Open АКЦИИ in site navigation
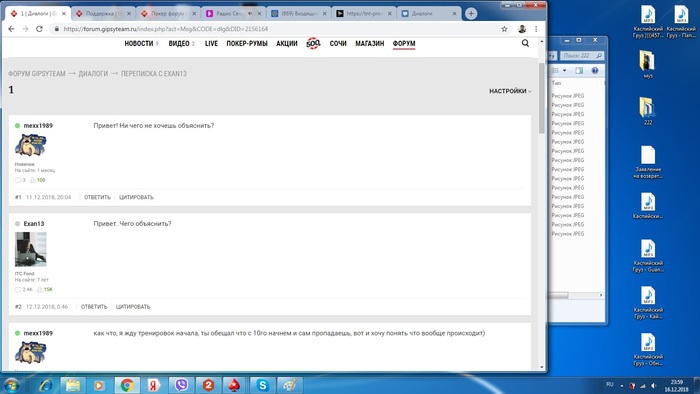The height and width of the screenshot is (394, 700). point(287,43)
